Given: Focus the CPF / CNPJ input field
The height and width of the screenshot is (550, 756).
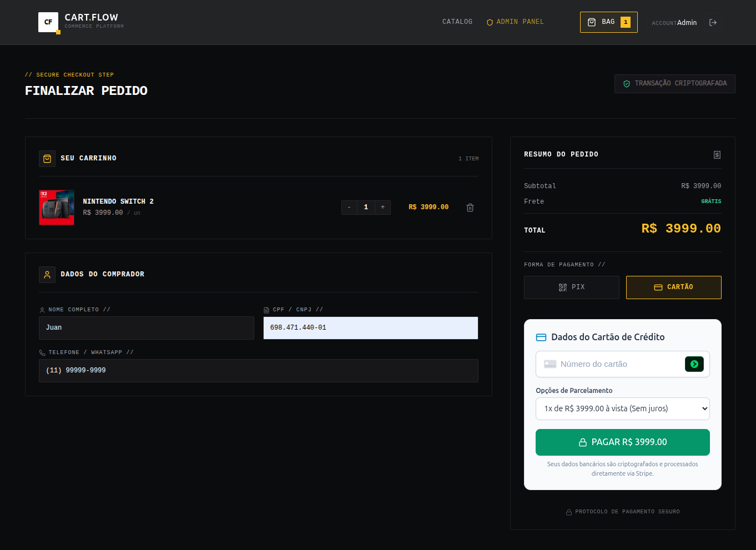Looking at the screenshot, I should 371,328.
